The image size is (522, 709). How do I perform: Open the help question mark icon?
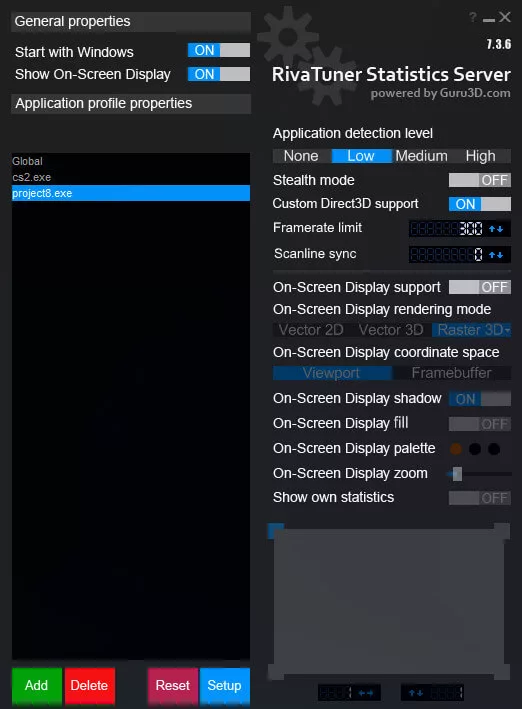coord(473,18)
